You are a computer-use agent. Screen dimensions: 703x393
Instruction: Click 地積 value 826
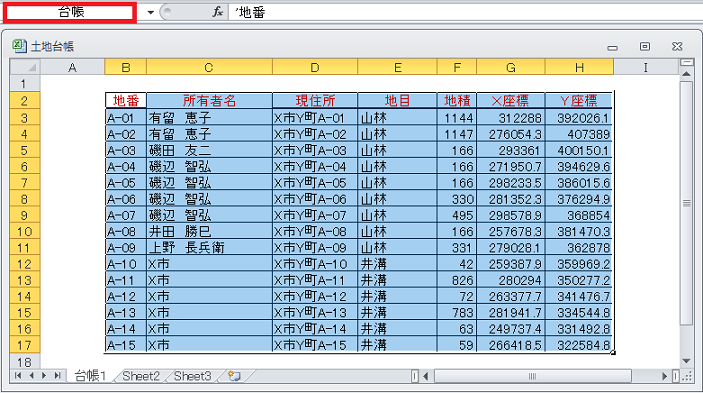click(x=456, y=280)
